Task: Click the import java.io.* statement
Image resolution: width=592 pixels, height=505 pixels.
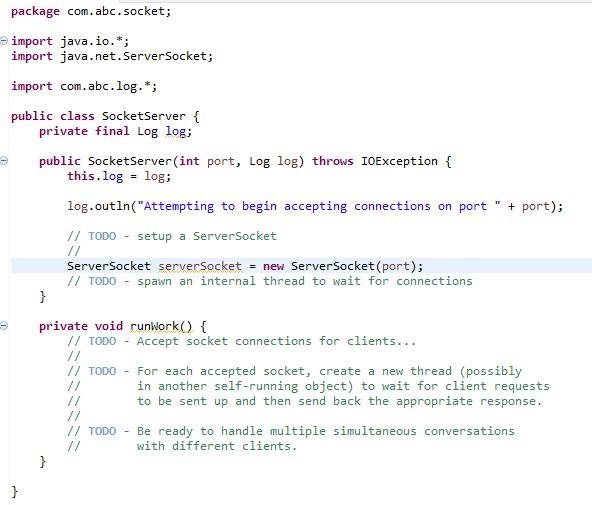Action: pos(70,41)
